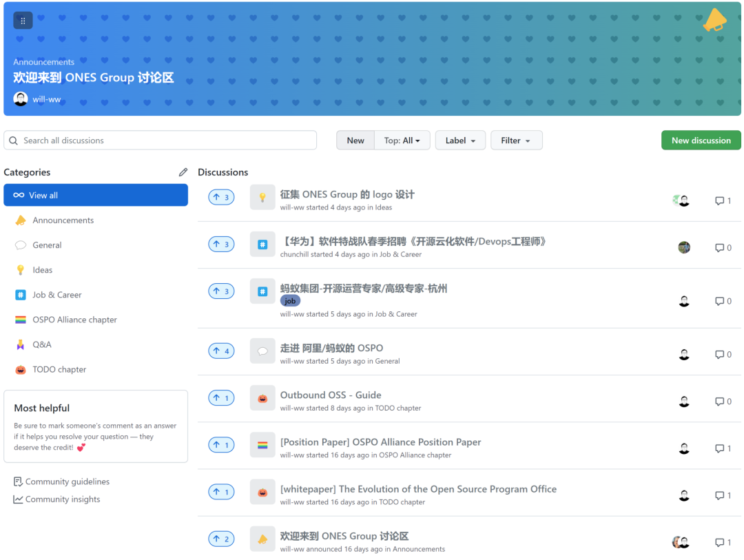Click the hash icon beside the 华为 recruiting post
744x560 pixels.
pyautogui.click(x=262, y=245)
